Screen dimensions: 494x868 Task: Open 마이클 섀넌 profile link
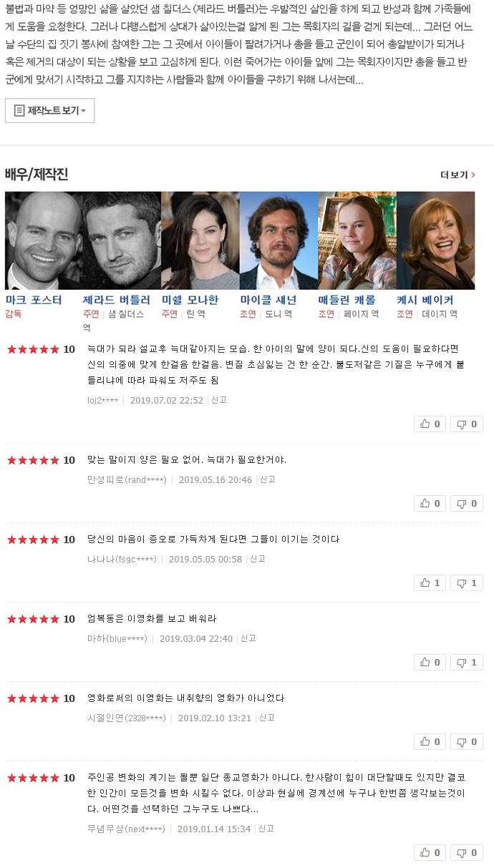268,300
